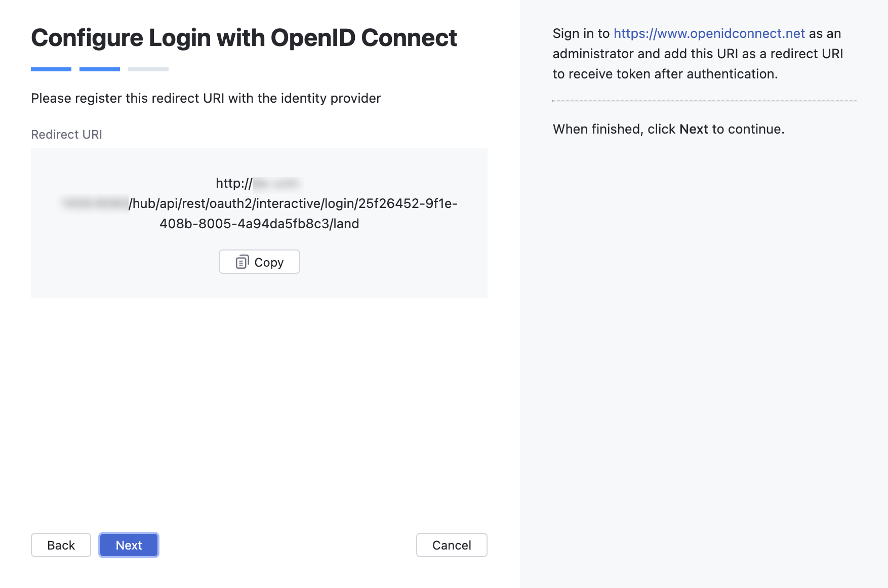The image size is (888, 588).
Task: Click the bold Next word in help panel
Action: point(694,129)
